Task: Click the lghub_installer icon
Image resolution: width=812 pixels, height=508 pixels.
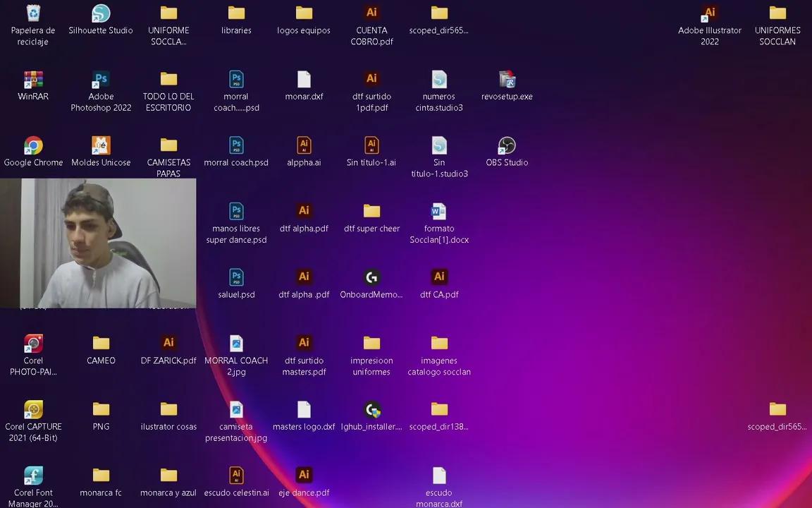Action: click(372, 409)
